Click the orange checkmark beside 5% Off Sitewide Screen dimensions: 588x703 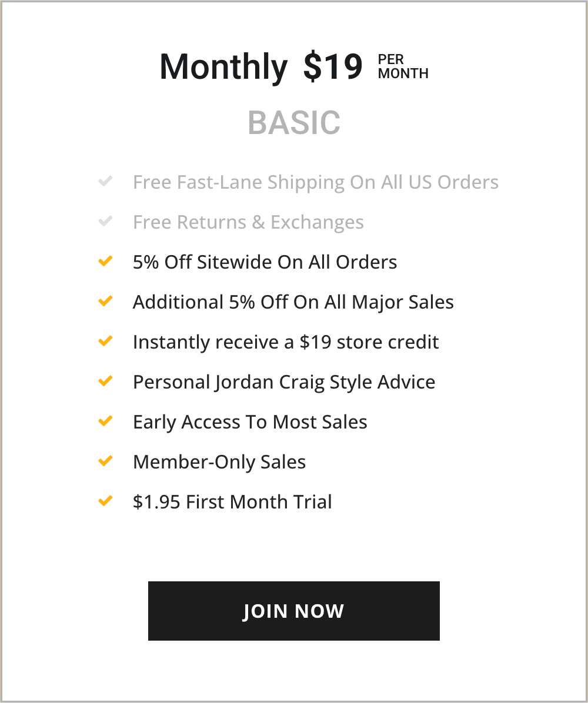click(x=105, y=260)
